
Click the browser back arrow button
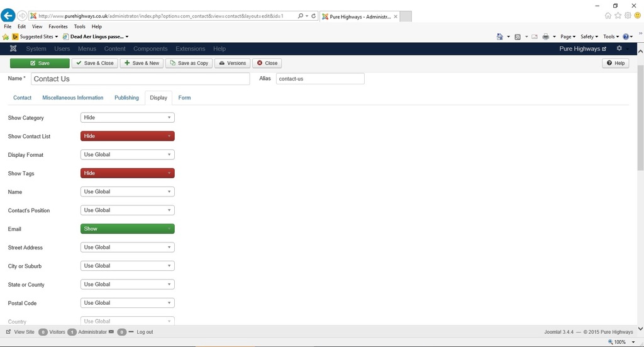click(8, 16)
